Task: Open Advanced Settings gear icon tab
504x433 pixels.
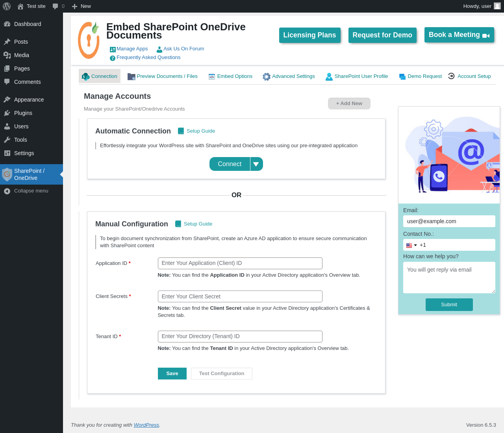Action: click(x=267, y=77)
